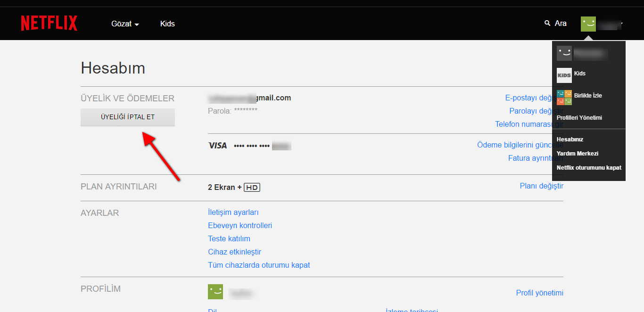Click Ödeme bilgilerini güncelle link
The width and height of the screenshot is (644, 312).
514,145
